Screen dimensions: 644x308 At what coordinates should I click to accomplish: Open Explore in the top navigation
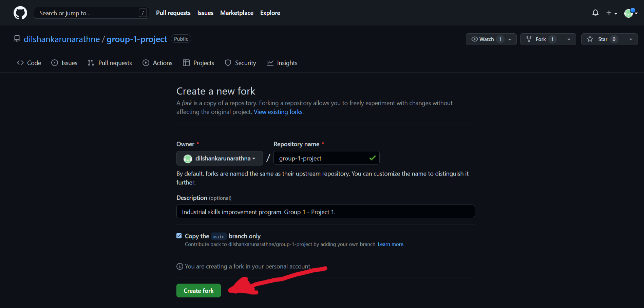[x=270, y=13]
